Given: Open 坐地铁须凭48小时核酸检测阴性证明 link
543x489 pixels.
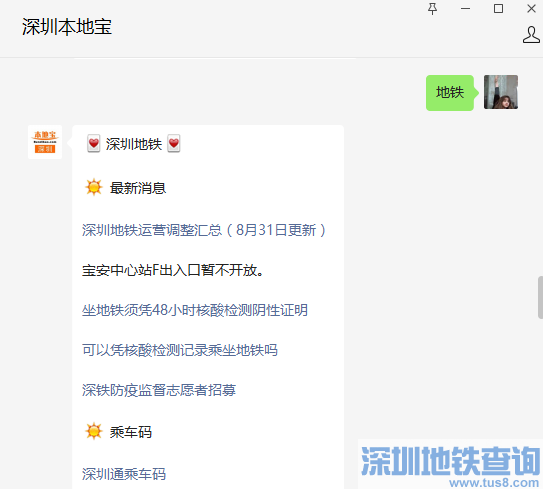Looking at the screenshot, I should click(195, 310).
